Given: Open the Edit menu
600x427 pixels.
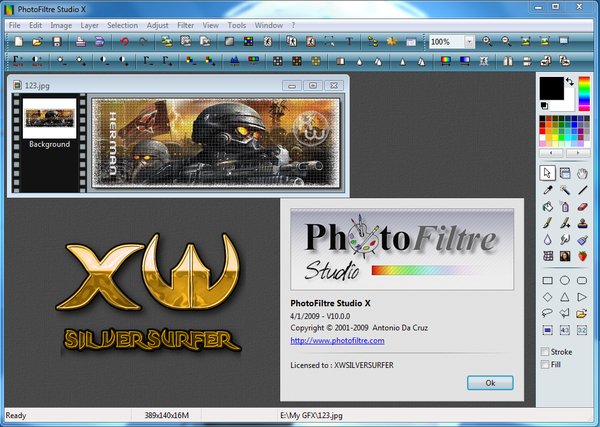Looking at the screenshot, I should [x=35, y=25].
